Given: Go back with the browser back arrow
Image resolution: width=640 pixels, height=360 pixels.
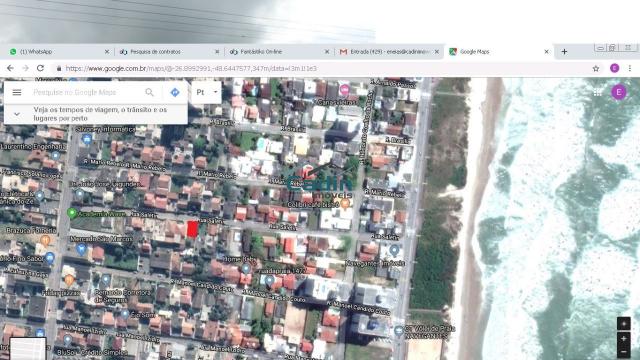Looking at the screenshot, I should click(x=10, y=68).
